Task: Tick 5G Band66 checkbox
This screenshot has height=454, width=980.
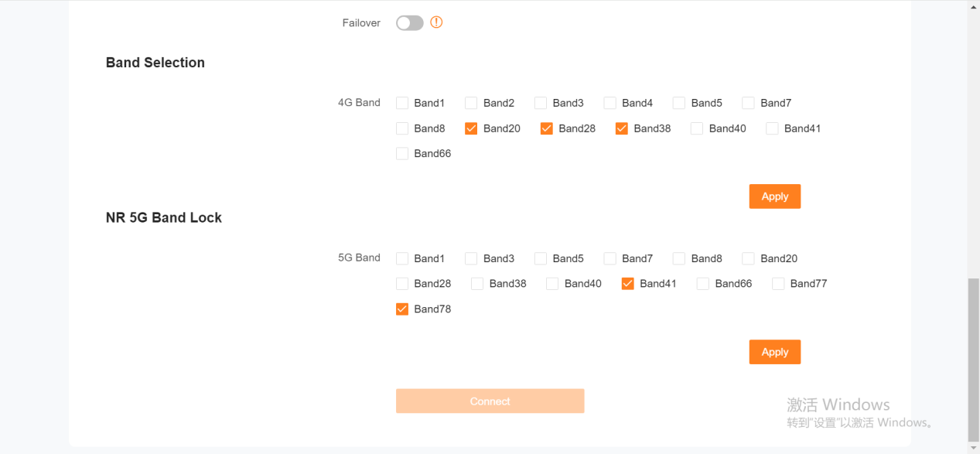Action: (x=703, y=284)
